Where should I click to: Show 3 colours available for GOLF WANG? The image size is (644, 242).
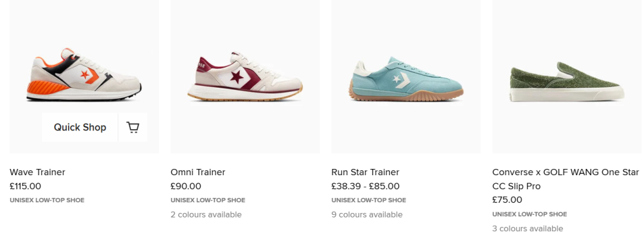[x=528, y=228]
